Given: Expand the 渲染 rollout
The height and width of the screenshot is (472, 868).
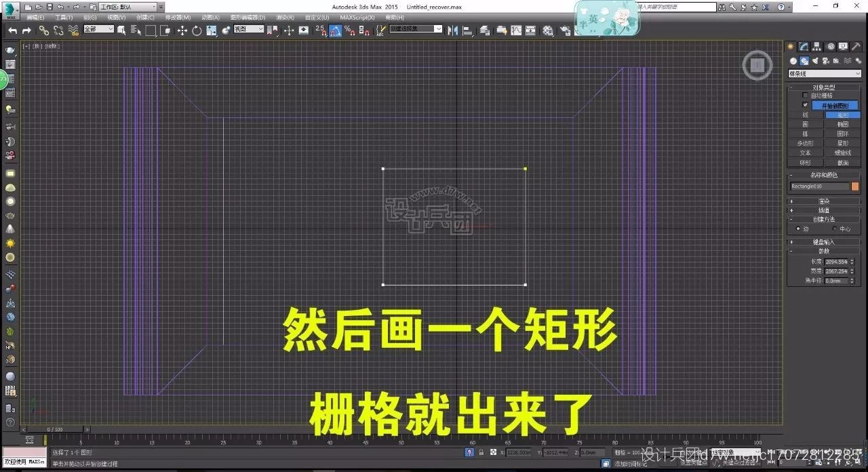Looking at the screenshot, I should (824, 201).
